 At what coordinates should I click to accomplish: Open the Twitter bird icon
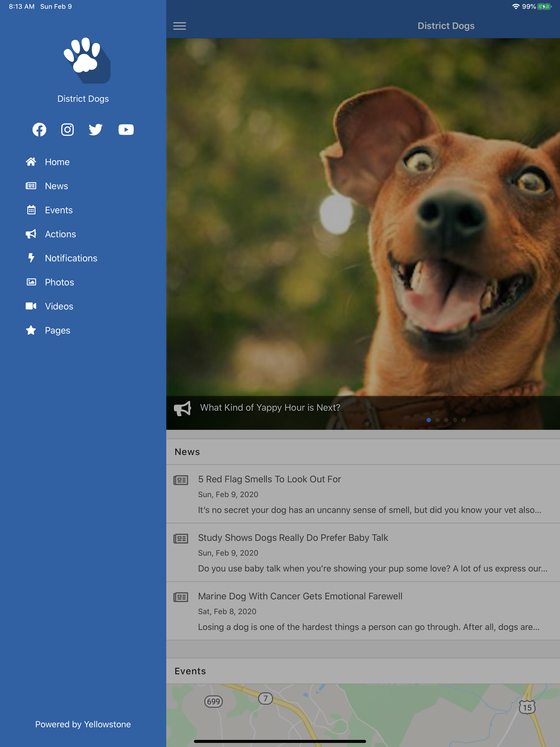click(x=96, y=130)
